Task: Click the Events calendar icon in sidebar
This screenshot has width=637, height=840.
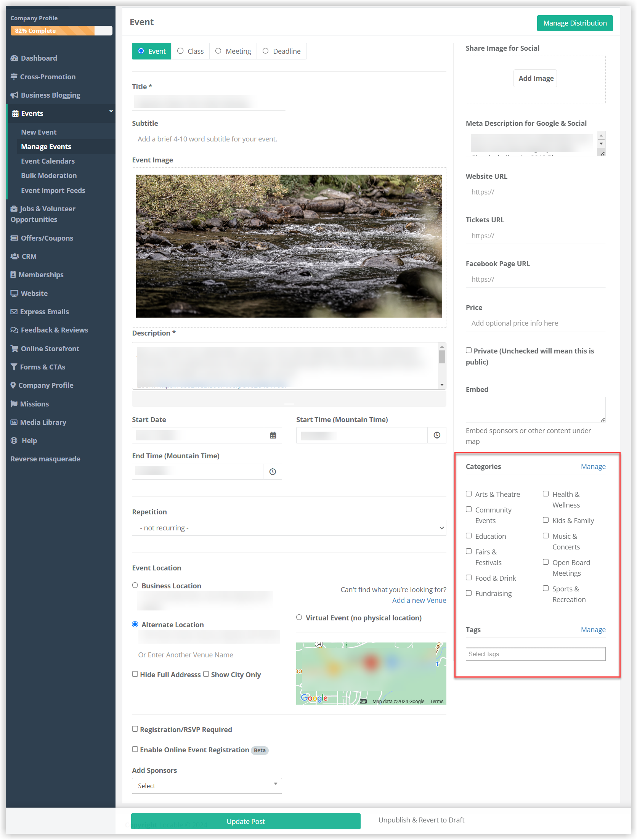Action: [15, 113]
